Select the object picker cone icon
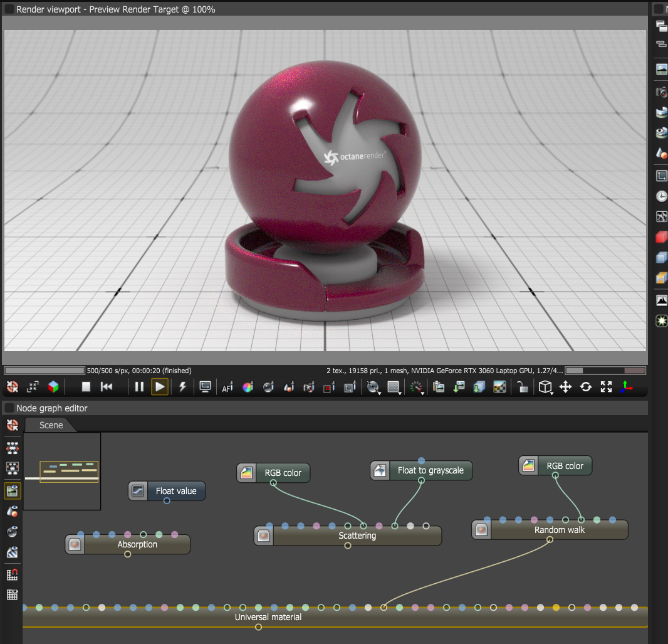This screenshot has width=668, height=644. 289,387
